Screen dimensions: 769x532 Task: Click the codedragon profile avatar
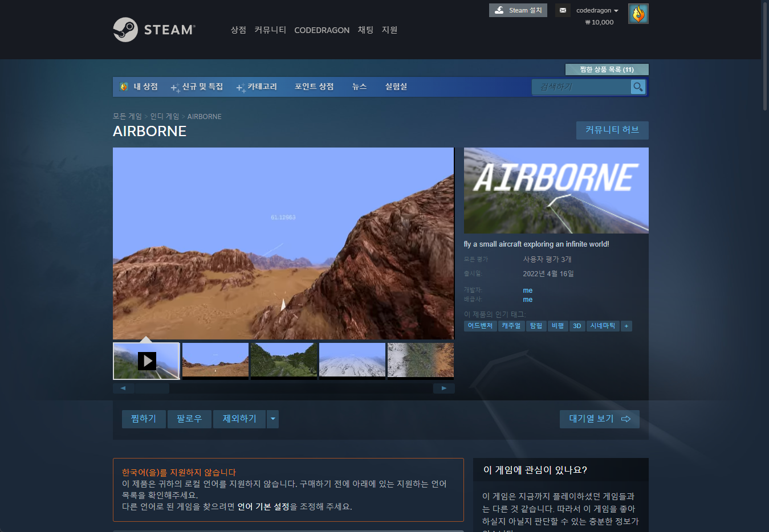638,14
